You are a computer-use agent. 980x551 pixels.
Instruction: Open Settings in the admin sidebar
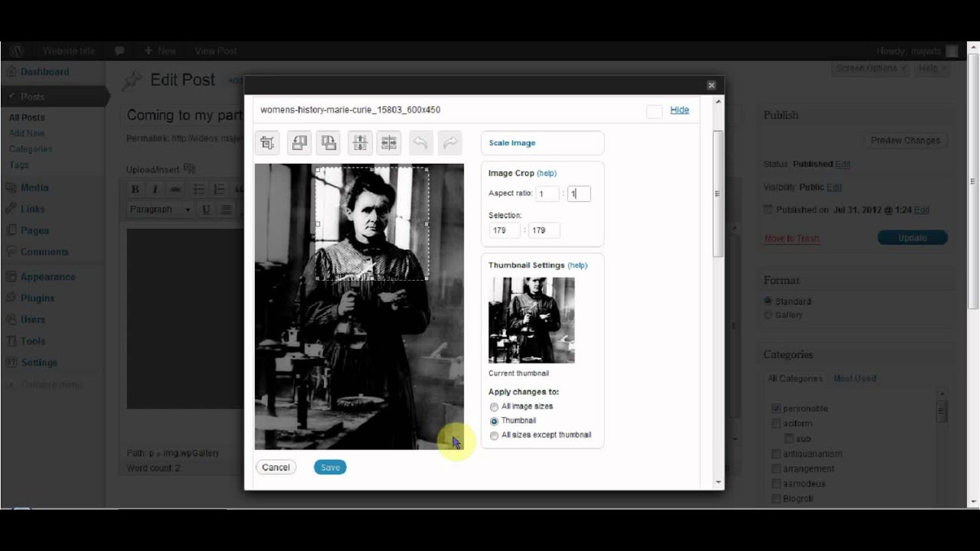pyautogui.click(x=39, y=363)
